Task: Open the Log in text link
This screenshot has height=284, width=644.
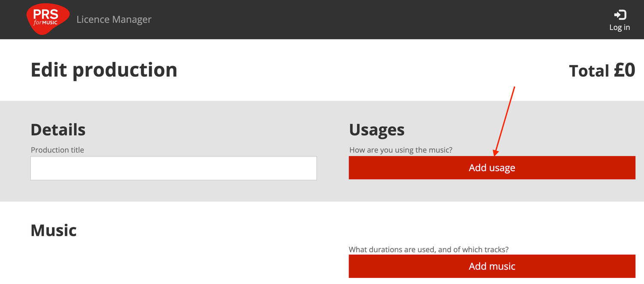Action: (x=620, y=27)
